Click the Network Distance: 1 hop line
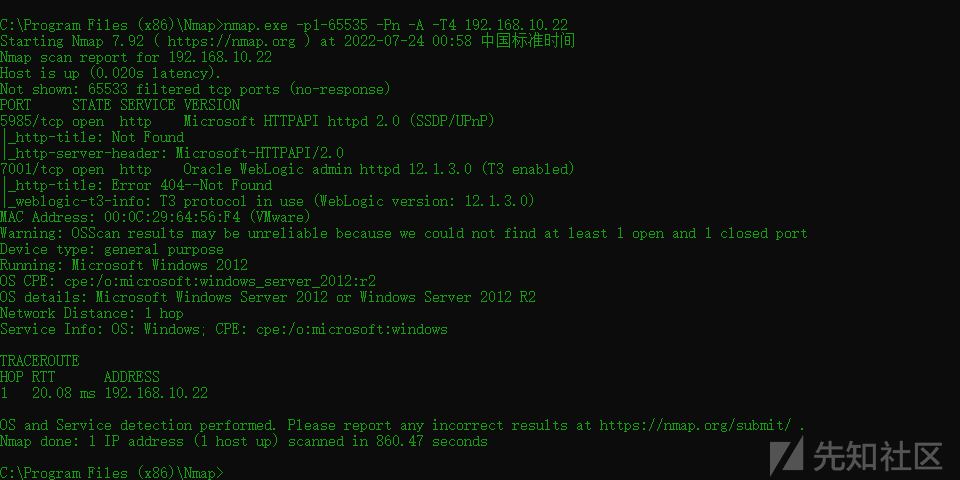Viewport: 960px width, 480px height. tap(92, 313)
